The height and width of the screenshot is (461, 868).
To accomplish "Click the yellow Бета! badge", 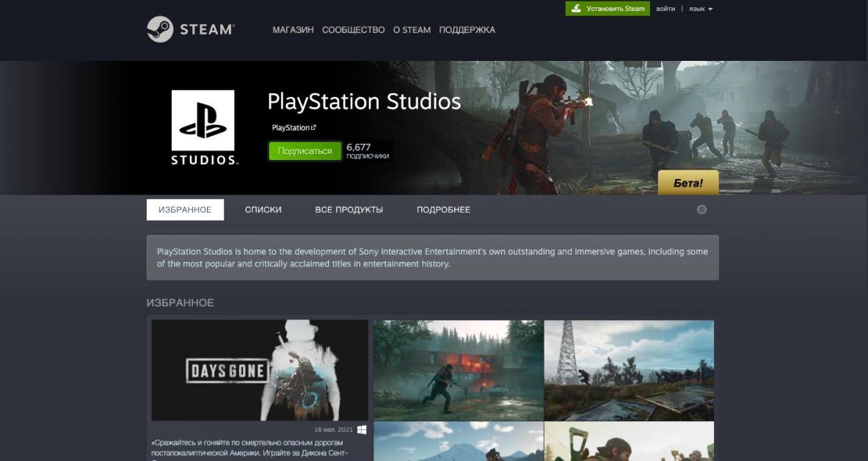I will click(x=688, y=182).
